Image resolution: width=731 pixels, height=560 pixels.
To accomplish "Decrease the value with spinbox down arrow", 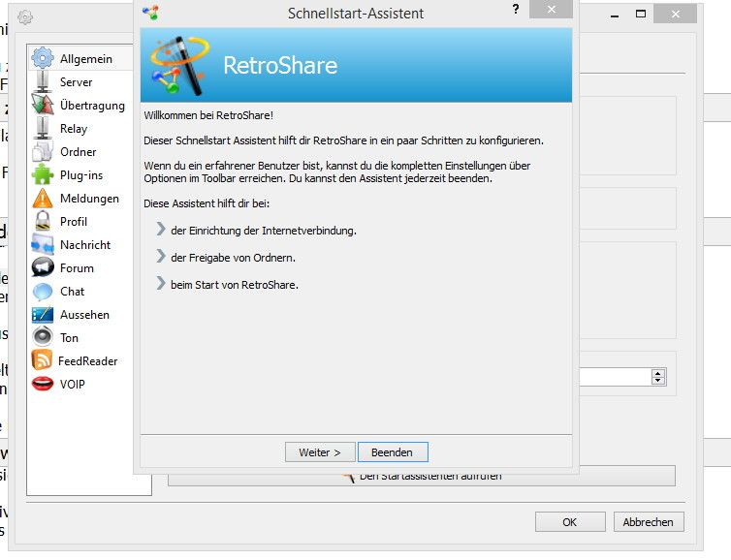I will click(658, 380).
